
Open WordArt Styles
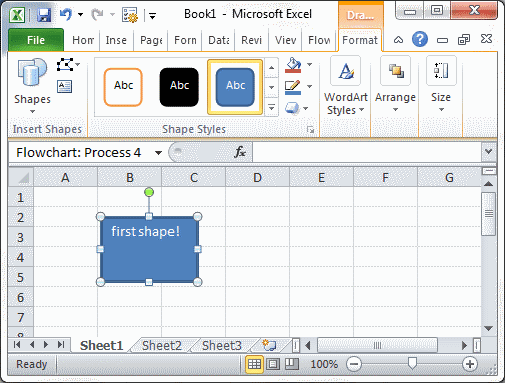[x=346, y=86]
